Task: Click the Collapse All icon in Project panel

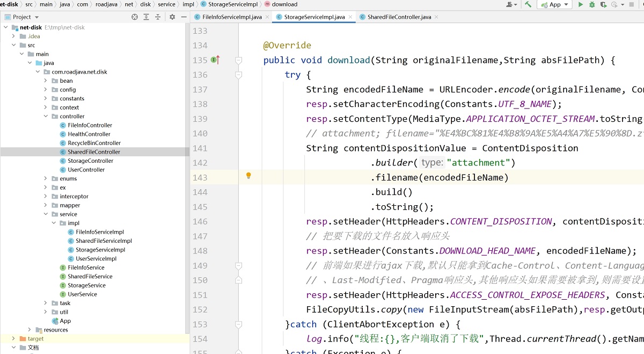Action: click(158, 17)
